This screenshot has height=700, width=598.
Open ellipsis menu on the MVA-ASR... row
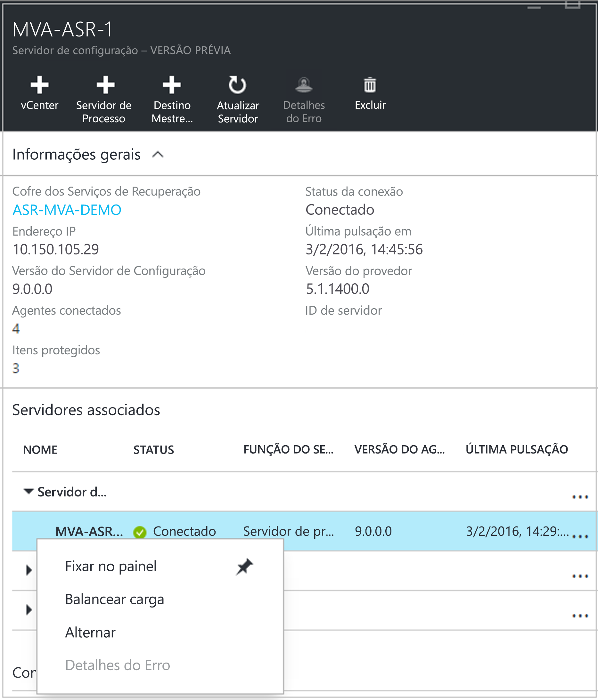[x=580, y=536]
